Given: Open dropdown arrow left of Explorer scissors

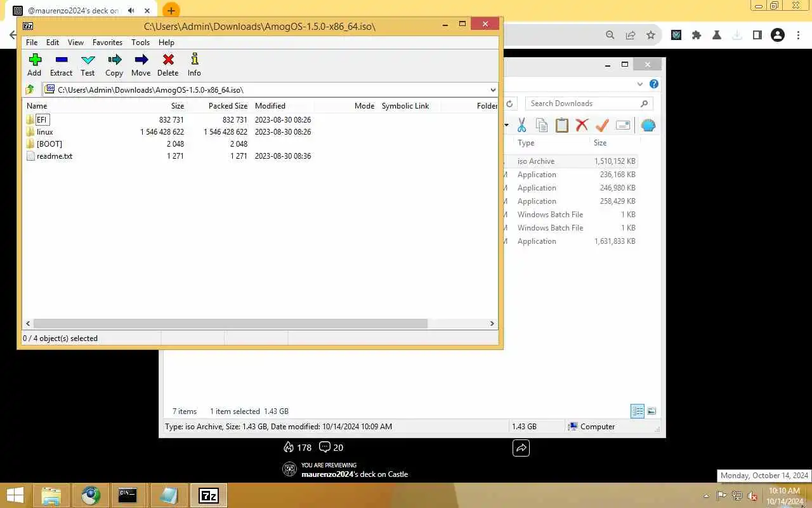Looking at the screenshot, I should pos(506,125).
